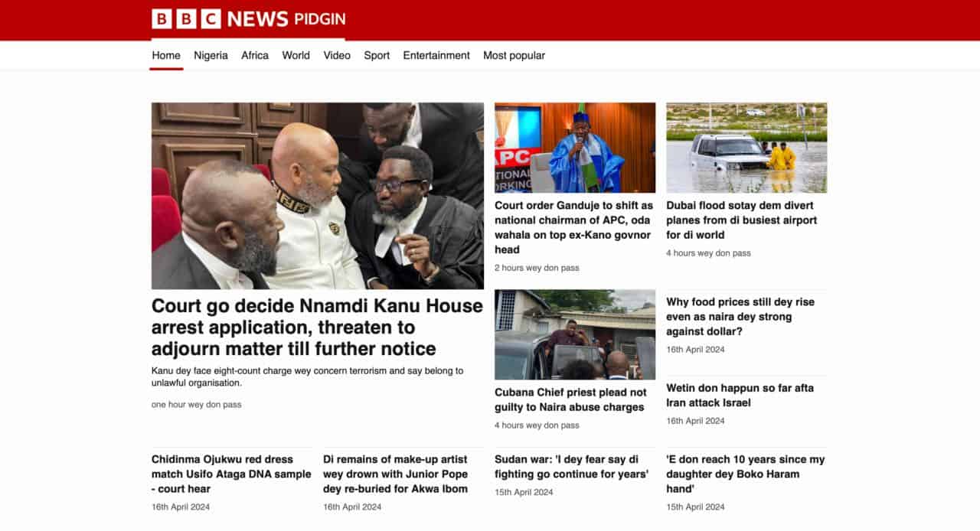Open the Nnamdi Kanu courtroom photo
Viewport: 980px width, 531px height.
click(318, 196)
